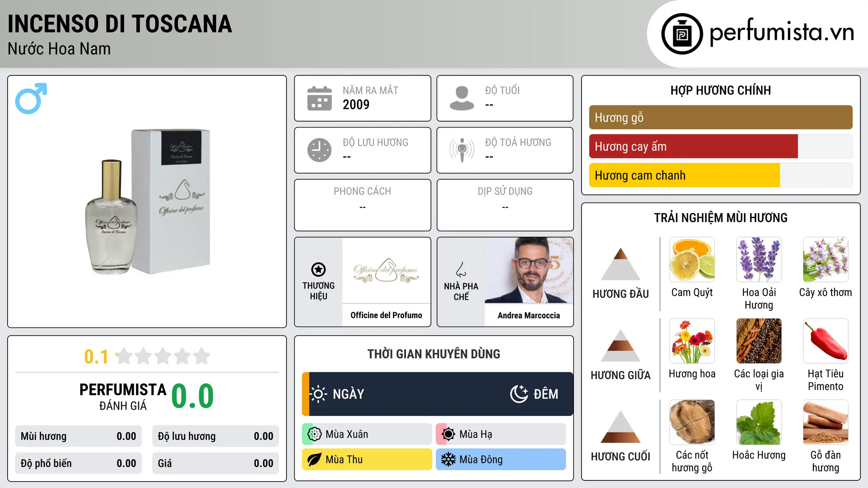868x488 pixels.
Task: Click the moon icon next to Đêm
Action: tap(519, 394)
